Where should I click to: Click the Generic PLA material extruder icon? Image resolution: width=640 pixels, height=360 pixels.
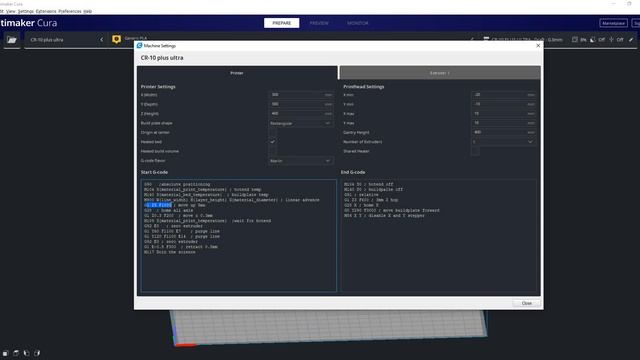point(116,39)
